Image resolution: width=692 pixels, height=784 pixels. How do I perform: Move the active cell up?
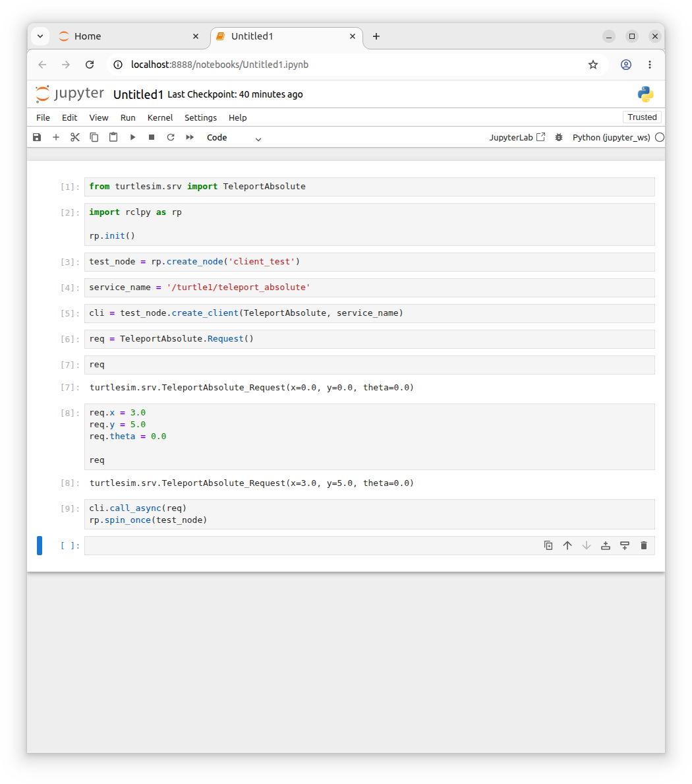point(567,545)
